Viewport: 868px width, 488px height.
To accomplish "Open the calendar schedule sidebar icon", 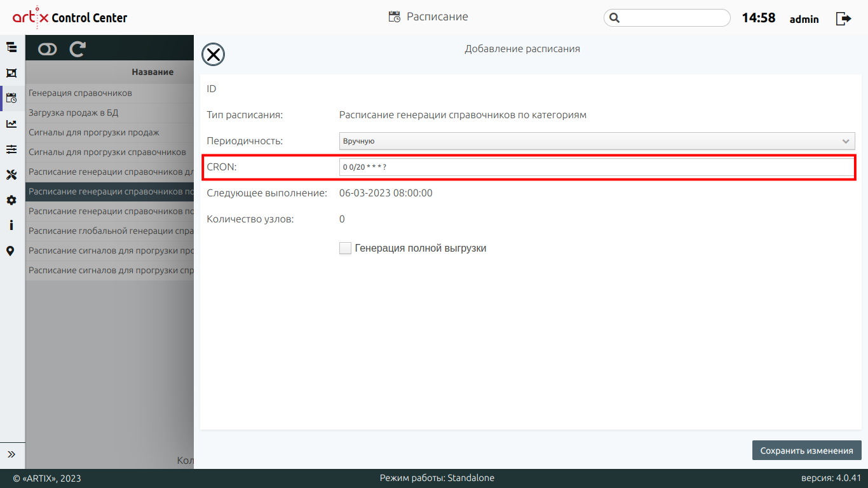I will click(11, 98).
